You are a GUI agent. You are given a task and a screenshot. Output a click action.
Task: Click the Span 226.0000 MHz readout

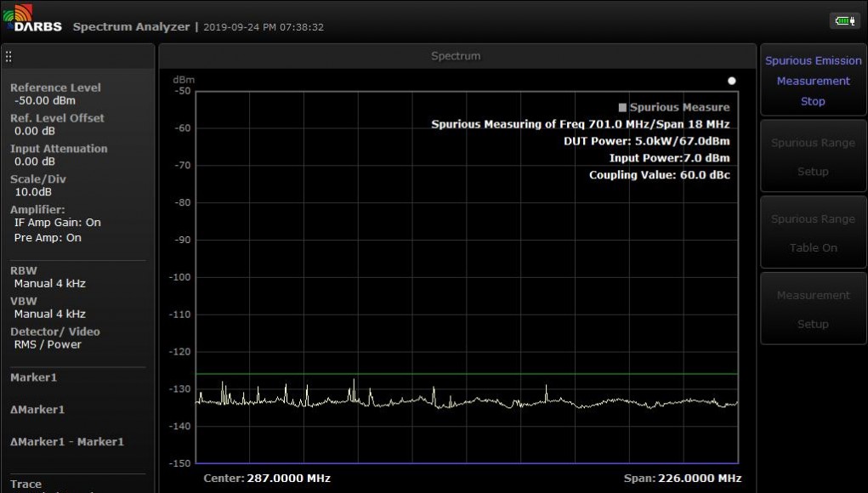(683, 479)
